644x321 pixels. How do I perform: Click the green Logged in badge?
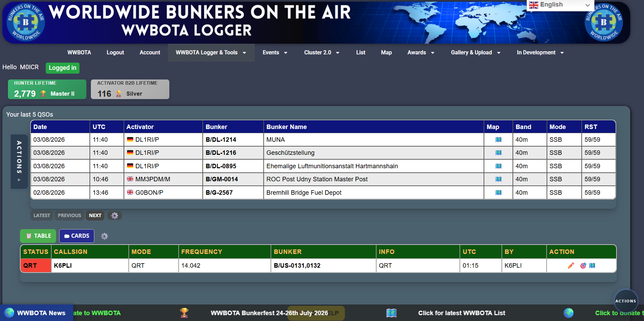pos(63,68)
